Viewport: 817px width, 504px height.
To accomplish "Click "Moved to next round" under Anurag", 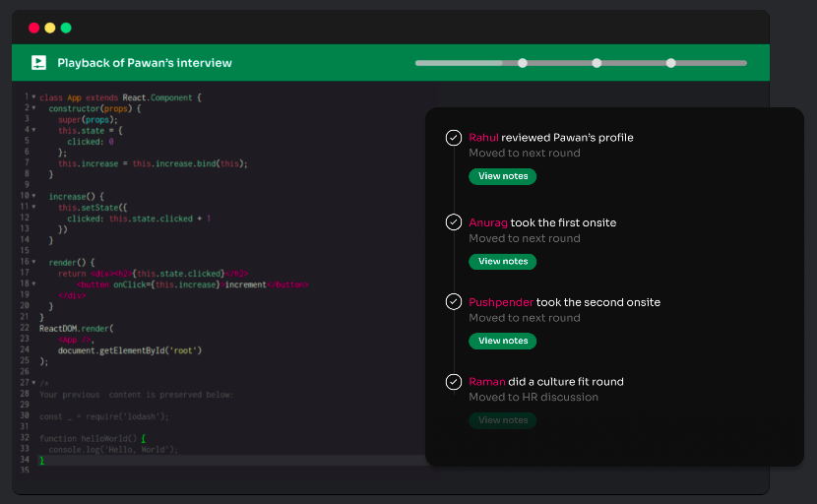I will 525,238.
